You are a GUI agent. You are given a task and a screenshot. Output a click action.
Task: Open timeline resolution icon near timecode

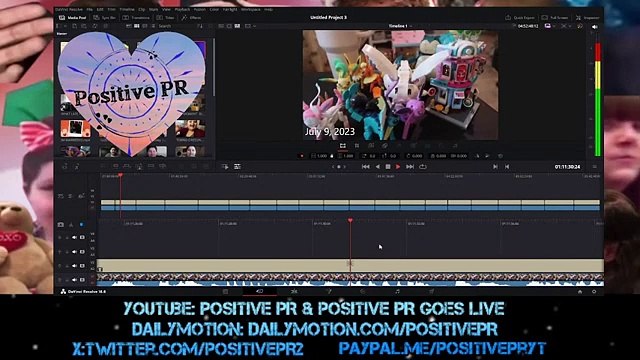pyautogui.click(x=548, y=26)
